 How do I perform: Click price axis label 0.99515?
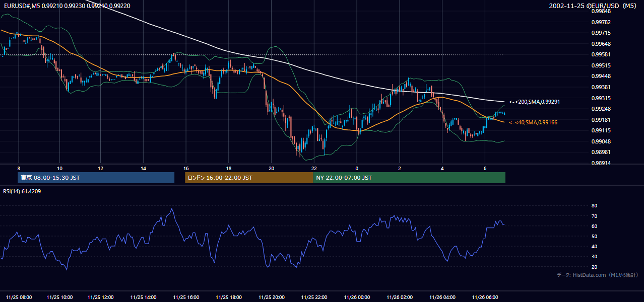pyautogui.click(x=601, y=65)
